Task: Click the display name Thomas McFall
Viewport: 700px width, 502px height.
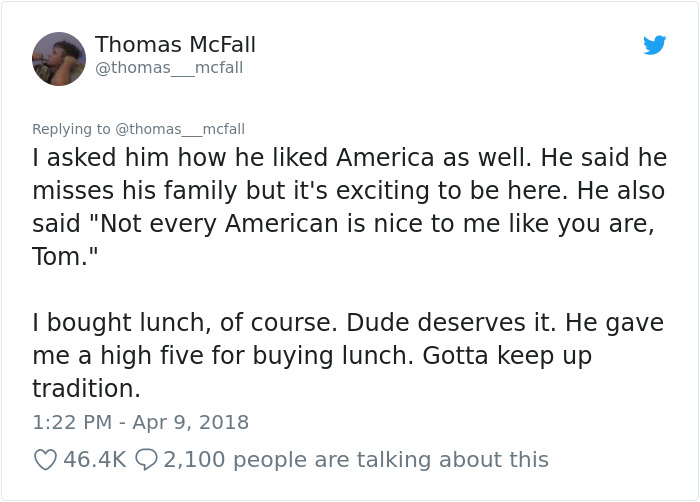Action: [175, 45]
